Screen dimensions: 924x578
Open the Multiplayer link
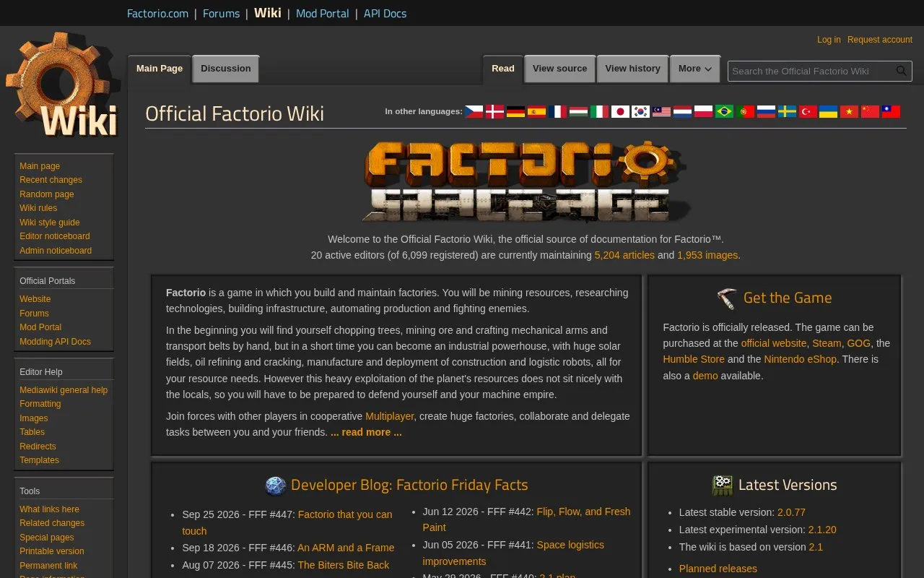click(390, 416)
